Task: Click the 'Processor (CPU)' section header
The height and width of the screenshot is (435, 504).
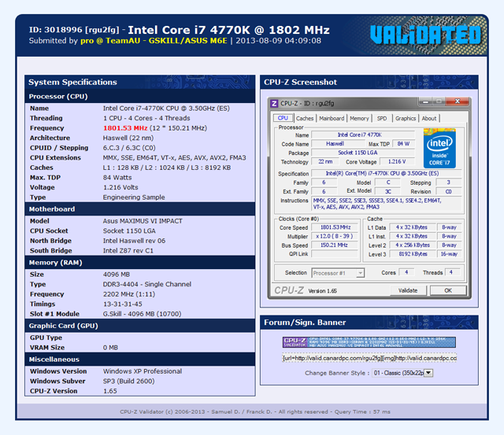Action: pos(140,96)
